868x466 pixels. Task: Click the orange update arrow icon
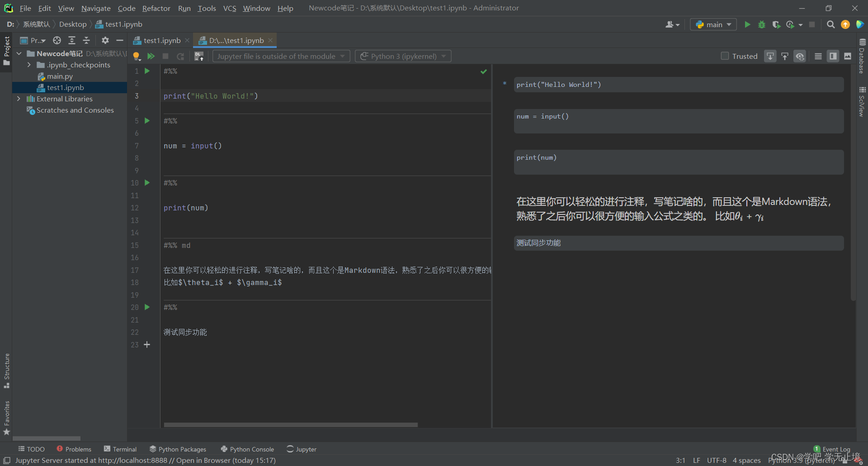(845, 24)
